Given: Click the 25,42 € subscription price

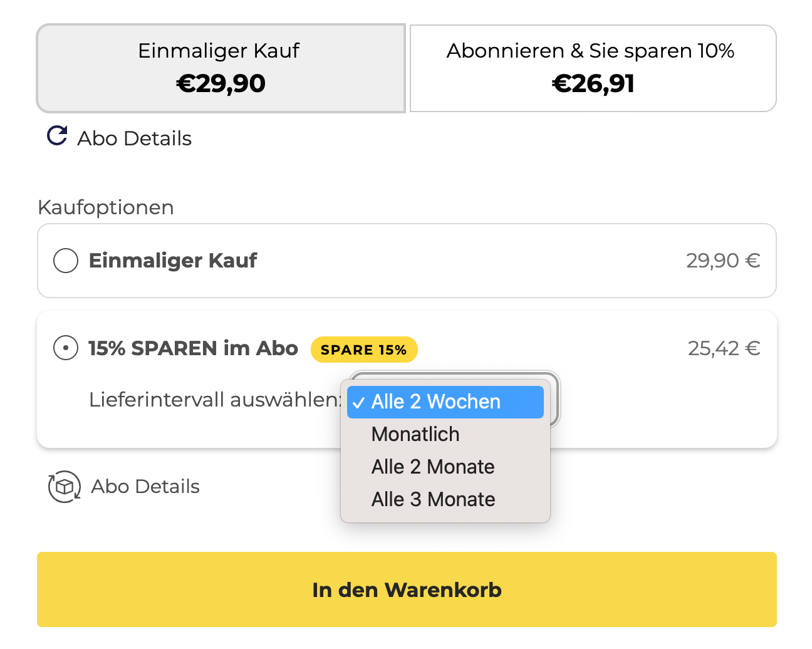Looking at the screenshot, I should pyautogui.click(x=724, y=348).
